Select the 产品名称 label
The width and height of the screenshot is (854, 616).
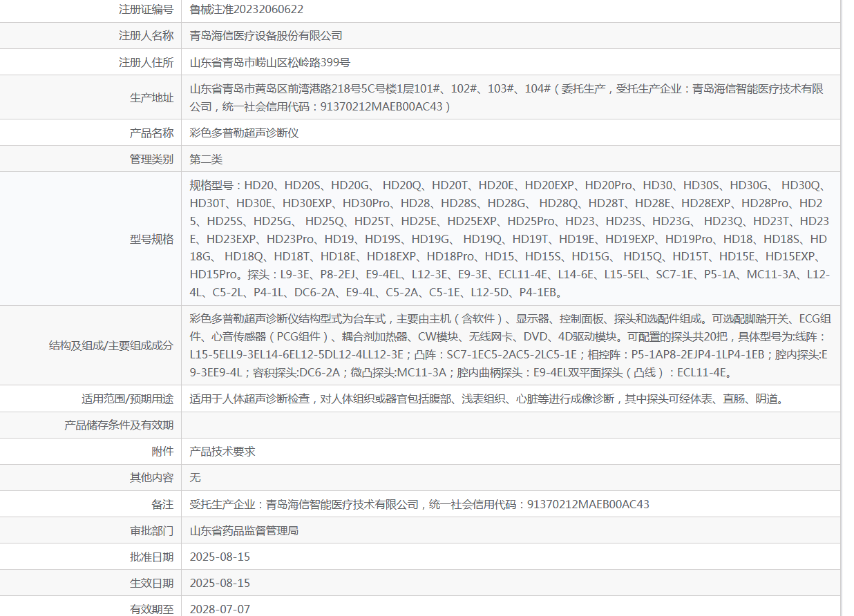click(152, 133)
